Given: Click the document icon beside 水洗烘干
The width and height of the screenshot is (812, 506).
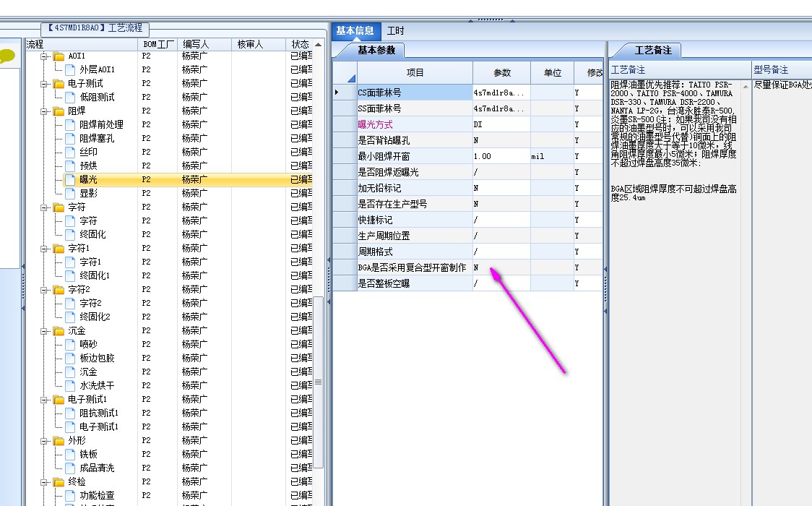Looking at the screenshot, I should tap(70, 385).
